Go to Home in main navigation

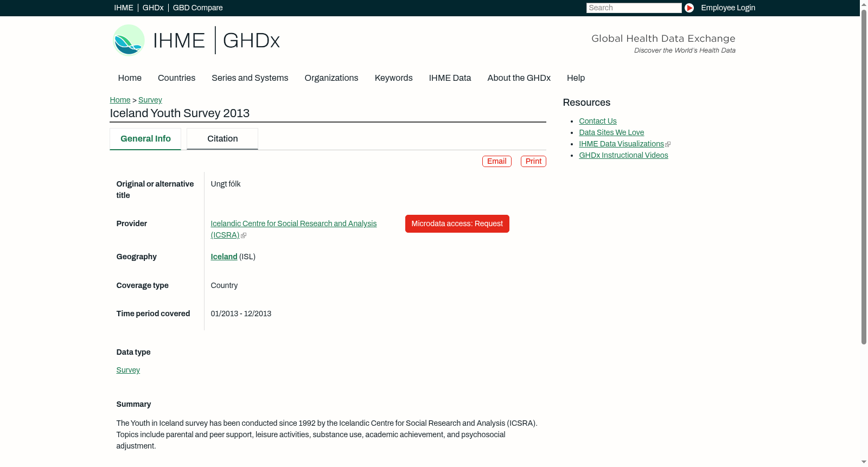(x=130, y=78)
